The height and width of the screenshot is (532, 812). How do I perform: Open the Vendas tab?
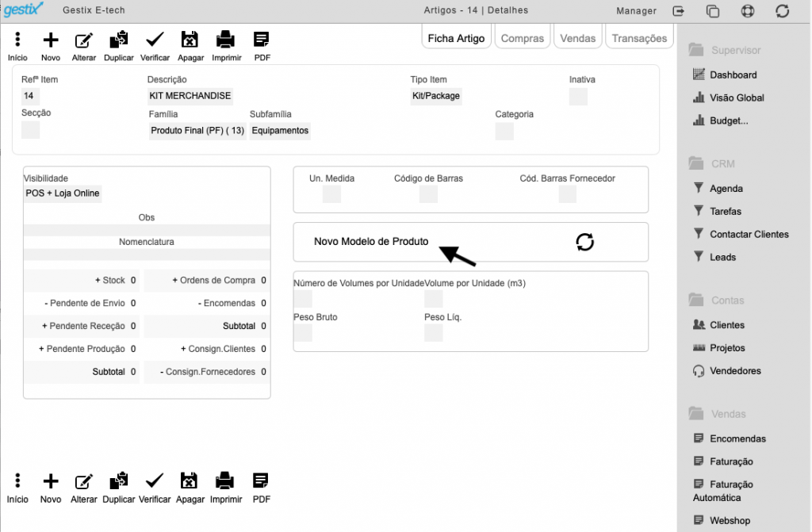578,38
